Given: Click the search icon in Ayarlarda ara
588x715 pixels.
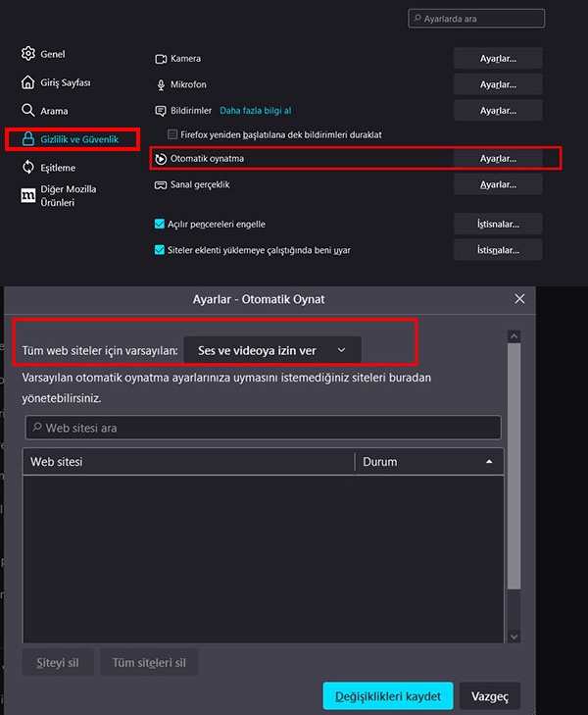Looking at the screenshot, I should pyautogui.click(x=417, y=19).
